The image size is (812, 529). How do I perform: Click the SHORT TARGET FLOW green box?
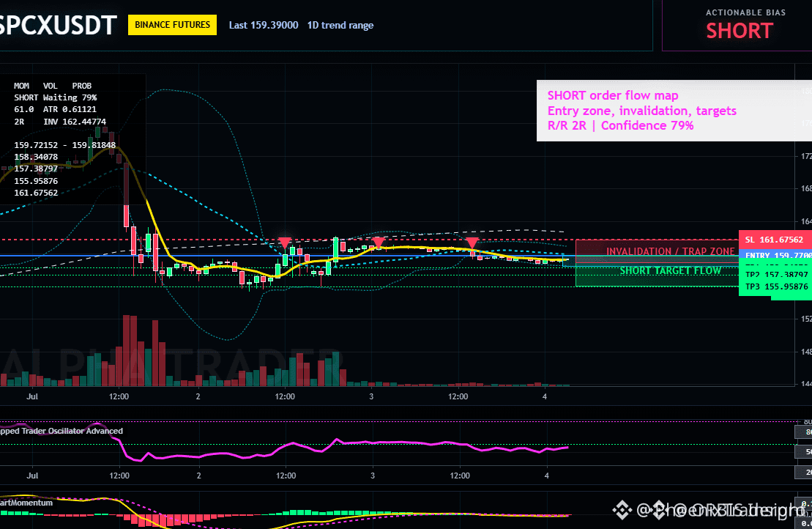pos(657,273)
